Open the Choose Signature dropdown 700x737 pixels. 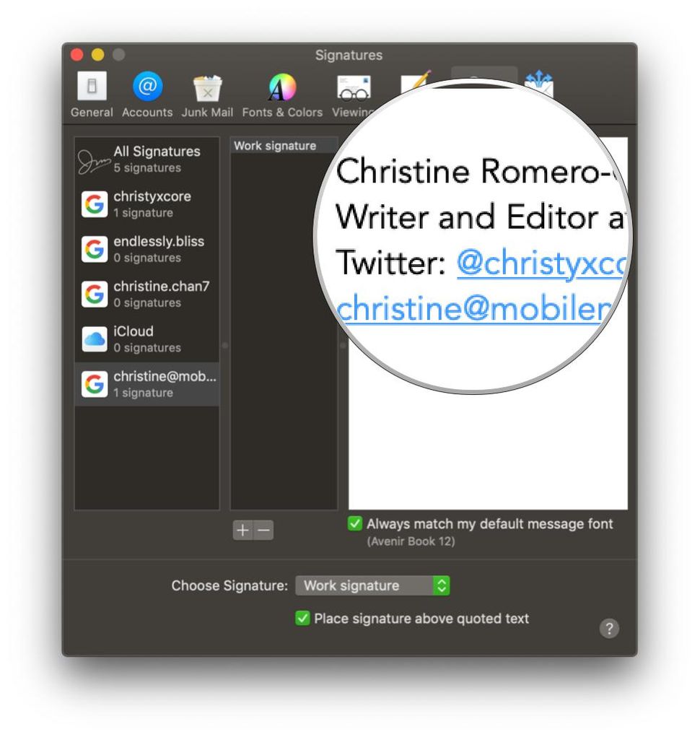(372, 585)
